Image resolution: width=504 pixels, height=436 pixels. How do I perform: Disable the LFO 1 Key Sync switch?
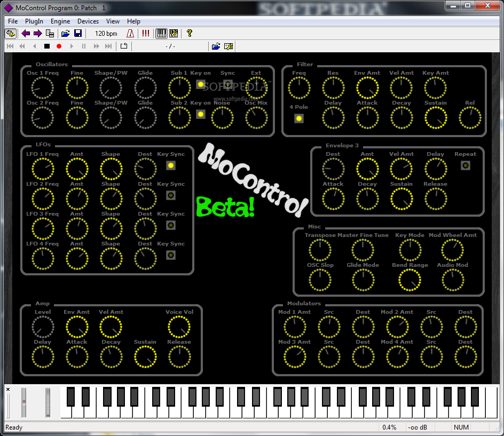(x=171, y=165)
